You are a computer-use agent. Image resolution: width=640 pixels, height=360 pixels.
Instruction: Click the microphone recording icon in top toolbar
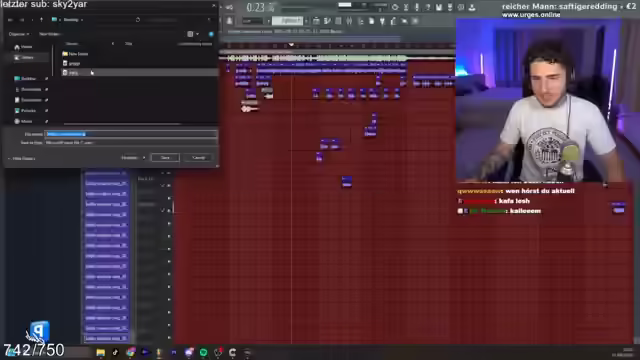[x=417, y=7]
